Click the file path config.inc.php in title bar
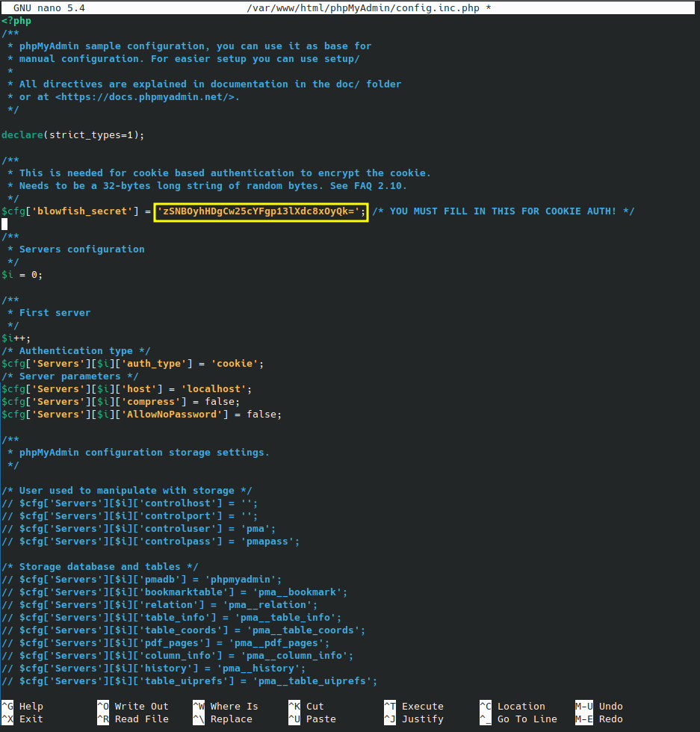 click(363, 8)
